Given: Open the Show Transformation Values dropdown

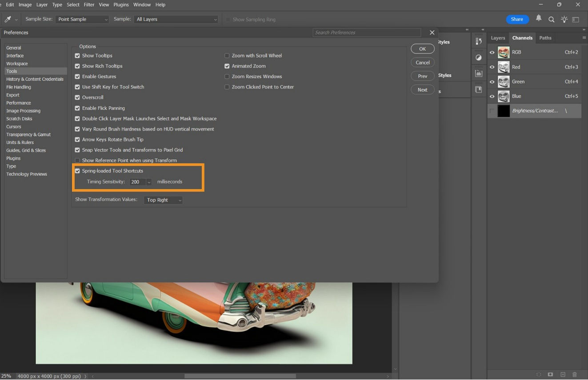Looking at the screenshot, I should pyautogui.click(x=163, y=200).
